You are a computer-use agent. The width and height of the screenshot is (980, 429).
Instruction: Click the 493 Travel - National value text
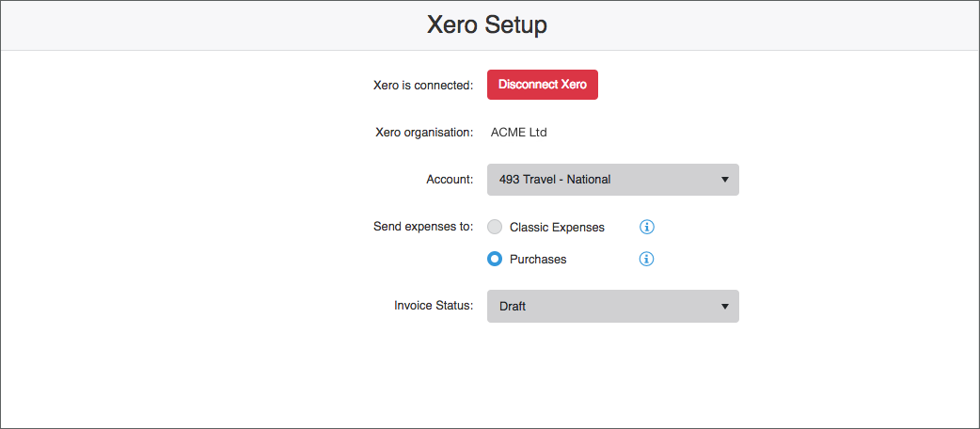[x=555, y=180]
